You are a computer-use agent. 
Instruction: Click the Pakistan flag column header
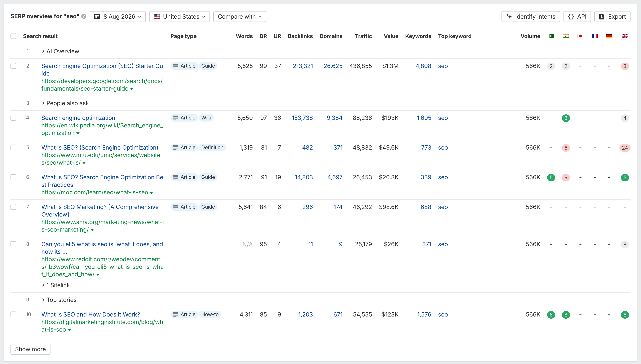pos(551,36)
